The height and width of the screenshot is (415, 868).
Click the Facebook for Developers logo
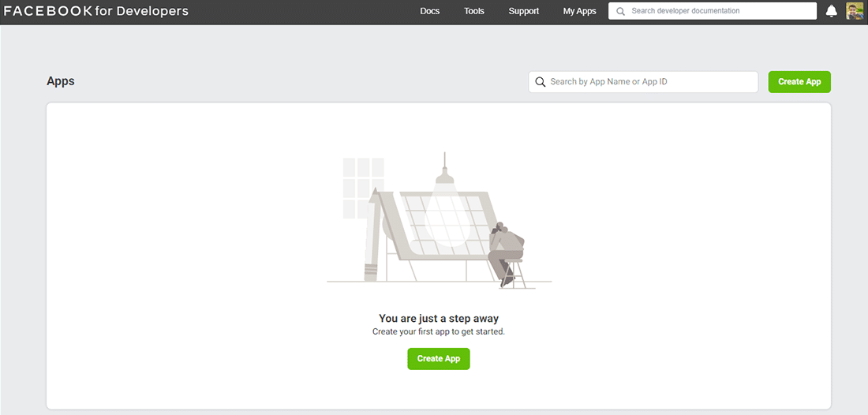tap(95, 11)
